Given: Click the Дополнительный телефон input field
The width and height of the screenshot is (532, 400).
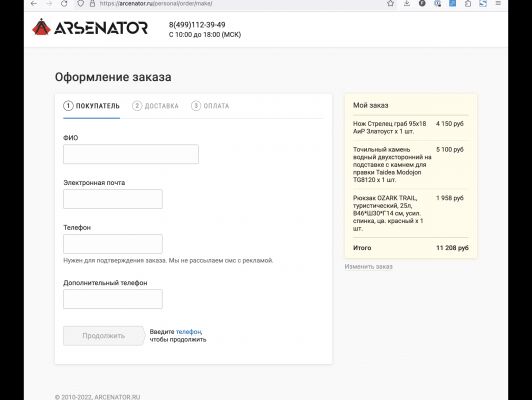Looking at the screenshot, I should click(x=113, y=299).
